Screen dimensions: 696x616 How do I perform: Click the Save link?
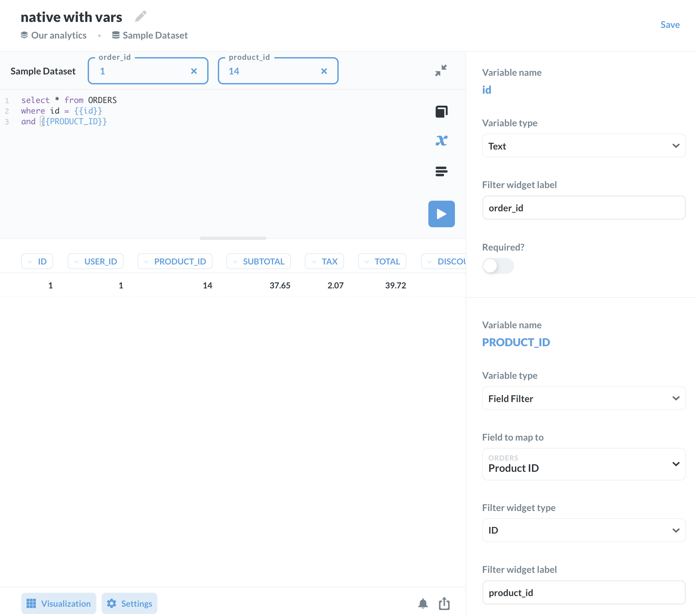pyautogui.click(x=670, y=25)
